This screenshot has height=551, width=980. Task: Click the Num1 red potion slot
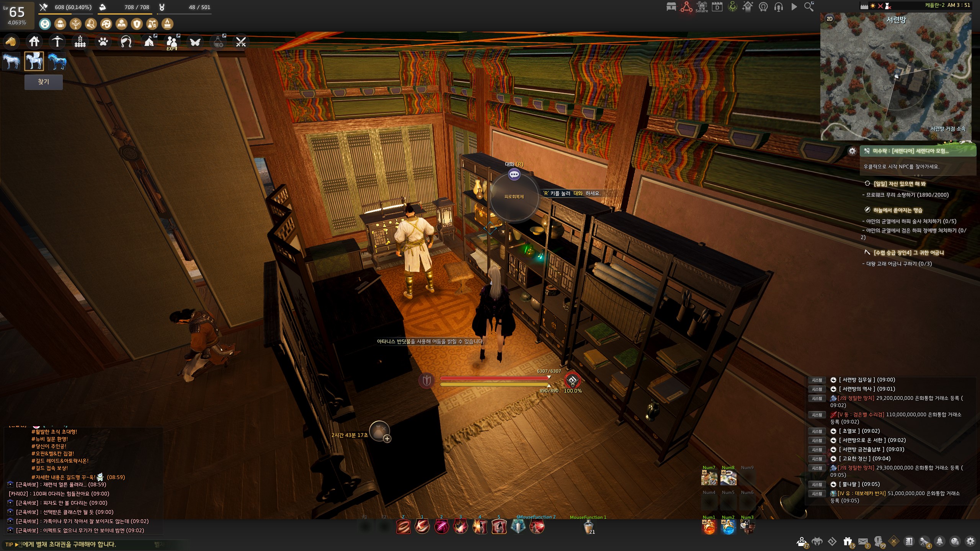coord(709,528)
